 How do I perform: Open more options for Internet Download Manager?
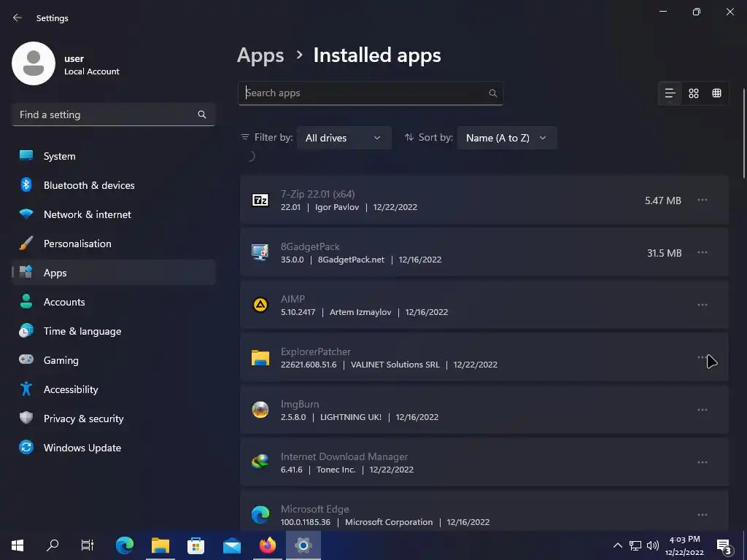coord(703,462)
